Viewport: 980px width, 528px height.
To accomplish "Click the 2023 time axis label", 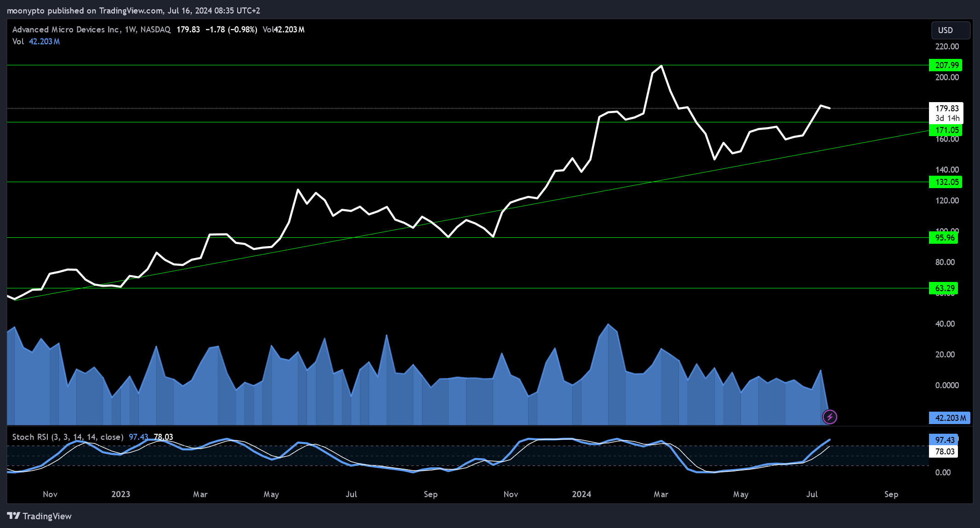I will [x=121, y=494].
